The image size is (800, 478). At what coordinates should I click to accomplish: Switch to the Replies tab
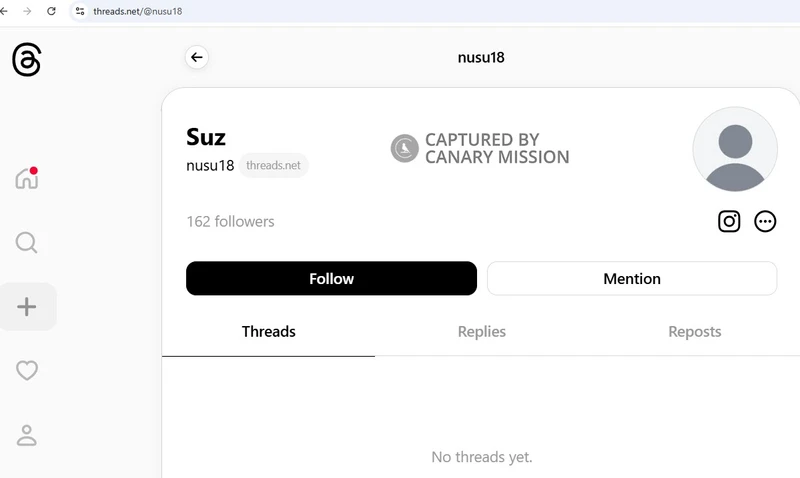(x=482, y=332)
